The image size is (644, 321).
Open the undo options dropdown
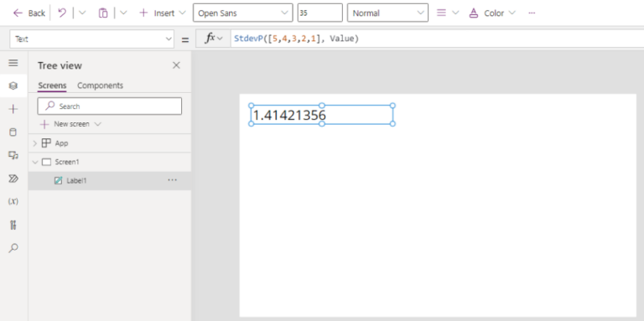(82, 13)
